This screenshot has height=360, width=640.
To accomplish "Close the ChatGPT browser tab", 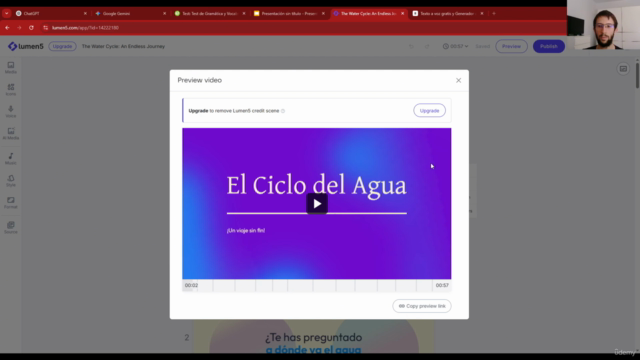I will tap(85, 13).
